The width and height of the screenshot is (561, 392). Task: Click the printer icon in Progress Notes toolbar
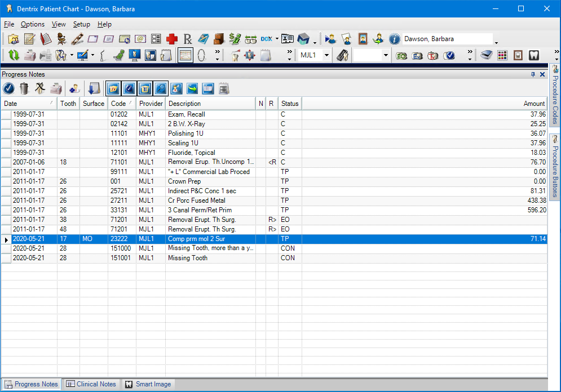point(56,88)
